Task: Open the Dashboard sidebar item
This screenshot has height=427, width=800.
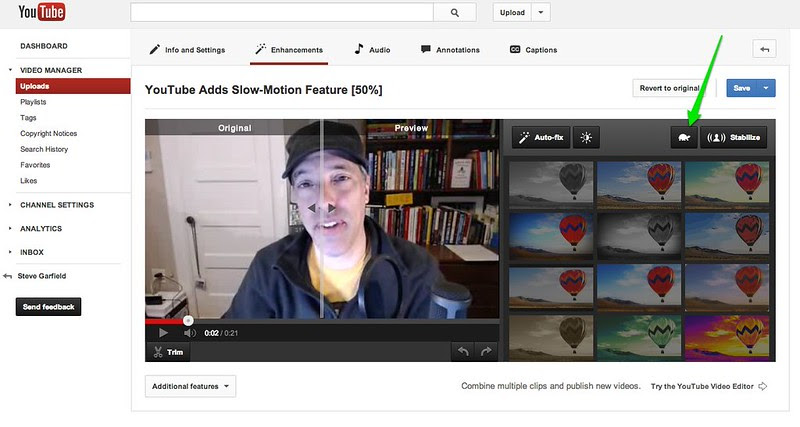Action: (x=44, y=46)
